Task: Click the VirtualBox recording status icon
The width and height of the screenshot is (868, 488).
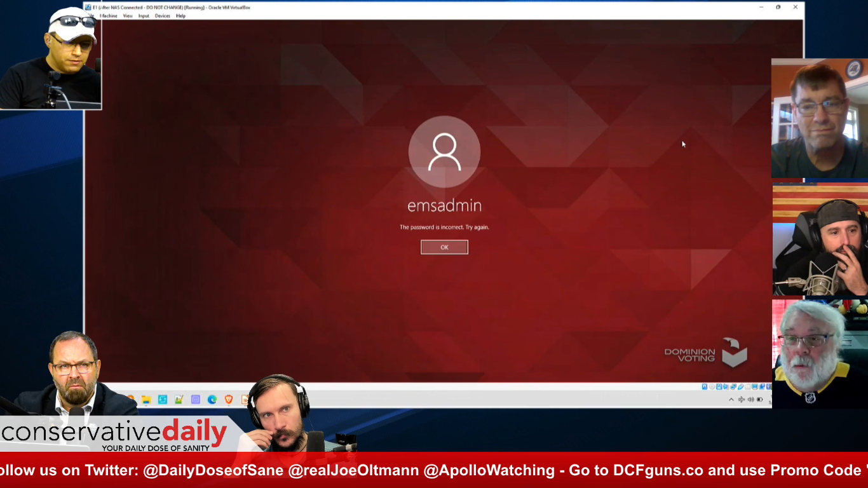Action: tap(762, 386)
